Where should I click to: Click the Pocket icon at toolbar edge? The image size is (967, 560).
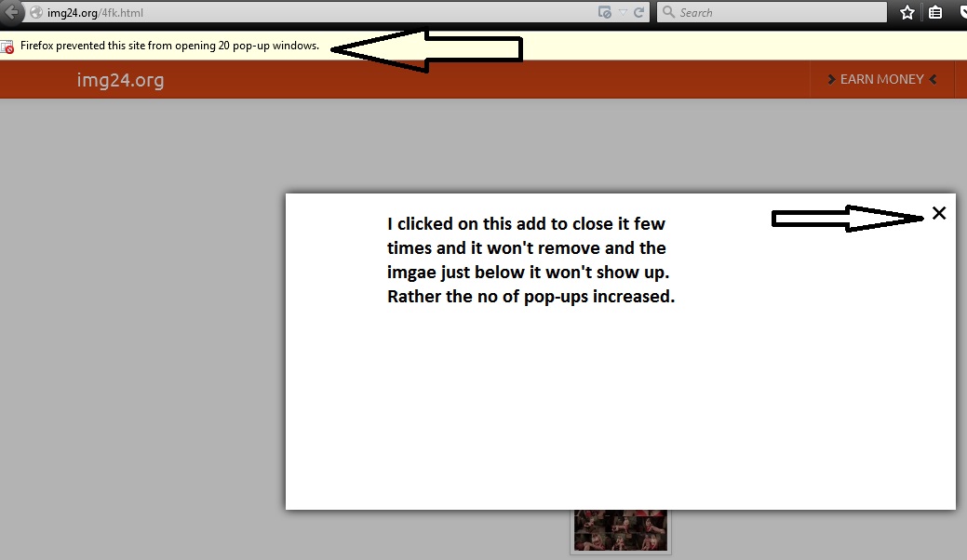click(962, 12)
